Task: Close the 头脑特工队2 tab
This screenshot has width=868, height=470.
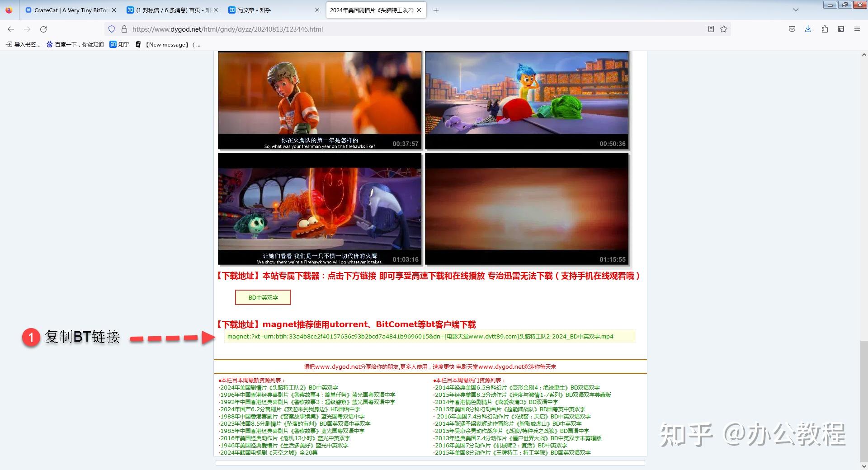Action: click(x=419, y=10)
